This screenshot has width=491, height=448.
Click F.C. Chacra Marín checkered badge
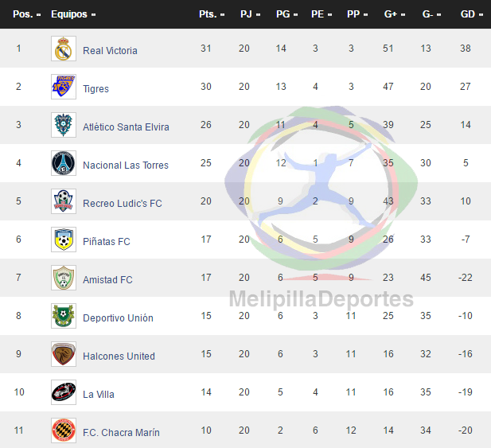coord(64,430)
